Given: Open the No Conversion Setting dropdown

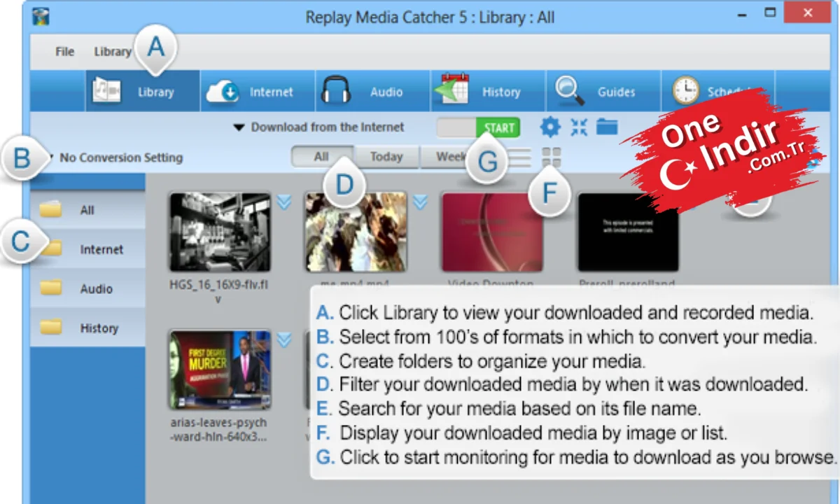Looking at the screenshot, I should 115,157.
